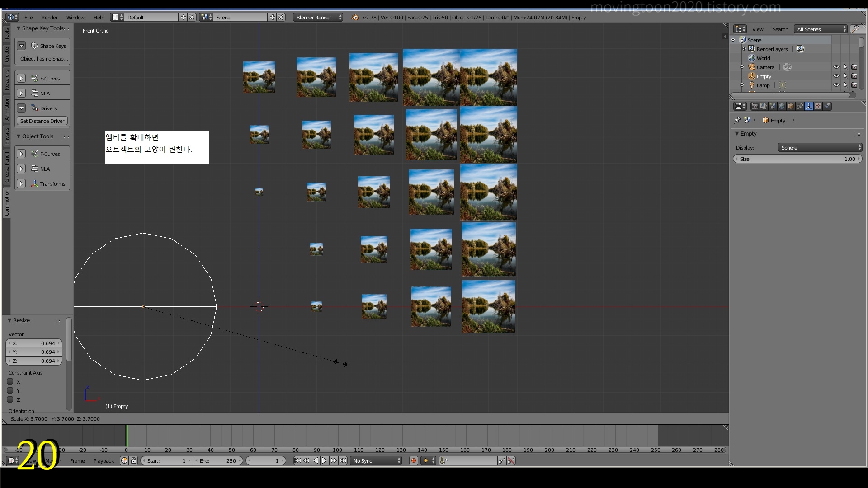This screenshot has width=868, height=488.
Task: Toggle the Z constraint axis checkbox
Action: tap(10, 399)
